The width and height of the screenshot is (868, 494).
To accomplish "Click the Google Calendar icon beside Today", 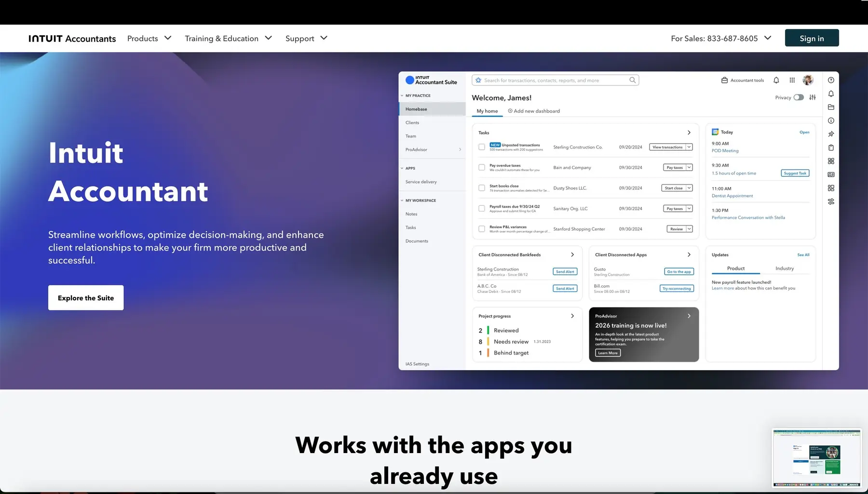I will click(x=715, y=132).
